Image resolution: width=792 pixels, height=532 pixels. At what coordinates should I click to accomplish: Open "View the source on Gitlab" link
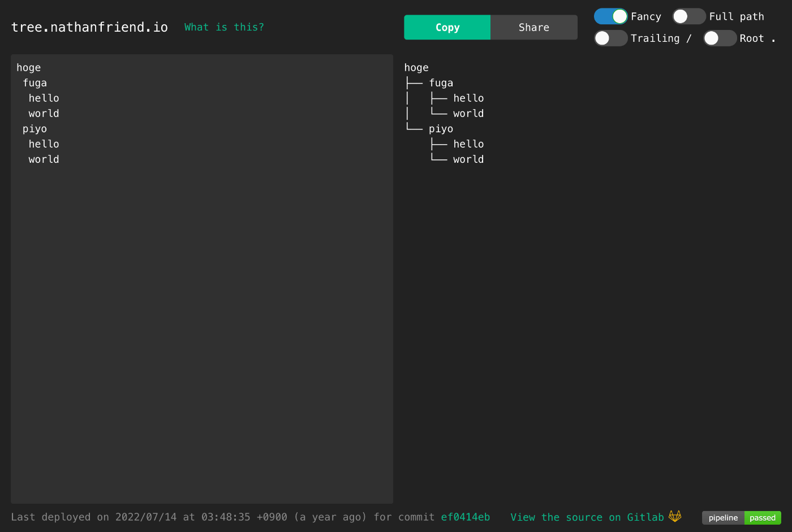[x=587, y=517]
